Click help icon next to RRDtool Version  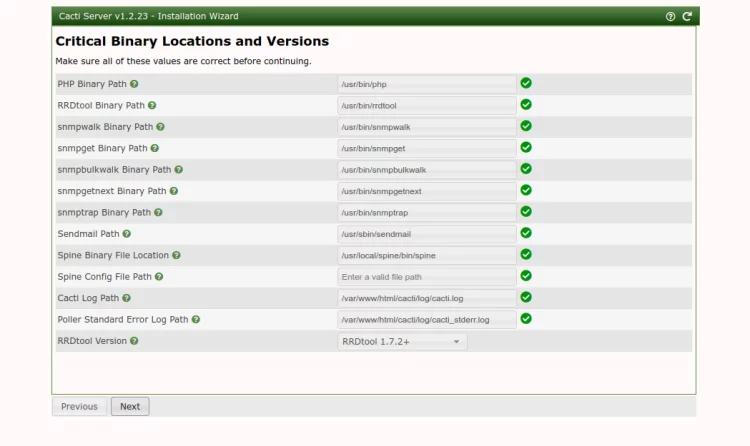(x=134, y=341)
